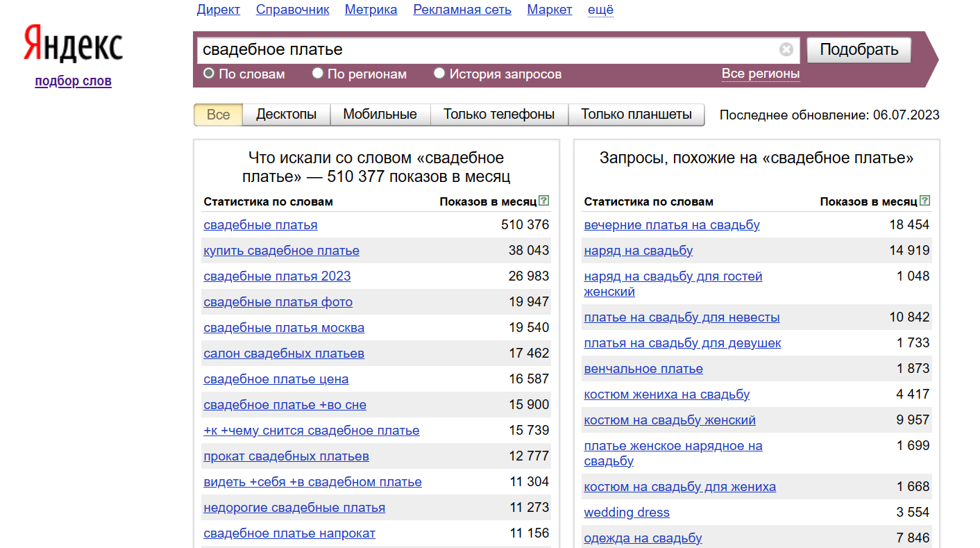
Task: Click the value '18 454' impressions
Action: [909, 225]
